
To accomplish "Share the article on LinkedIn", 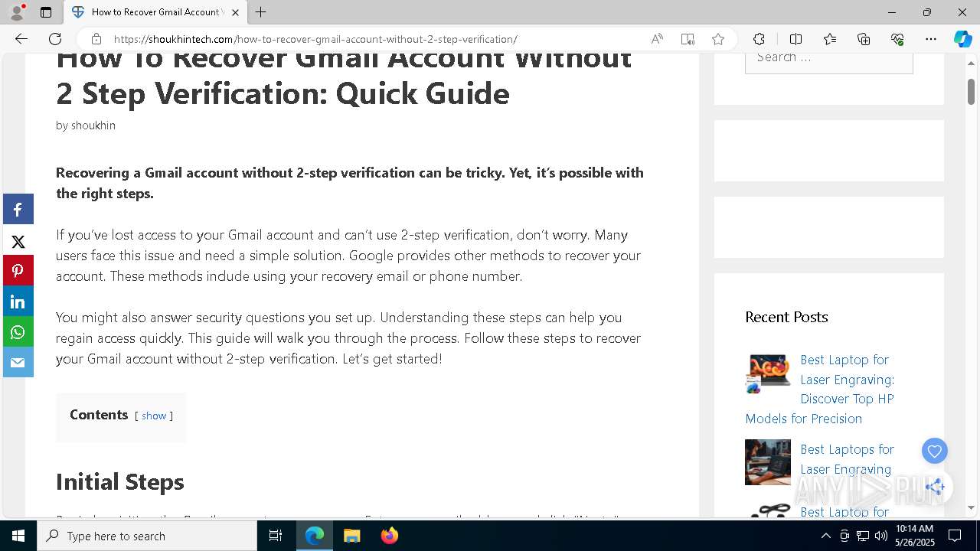I will [x=18, y=302].
